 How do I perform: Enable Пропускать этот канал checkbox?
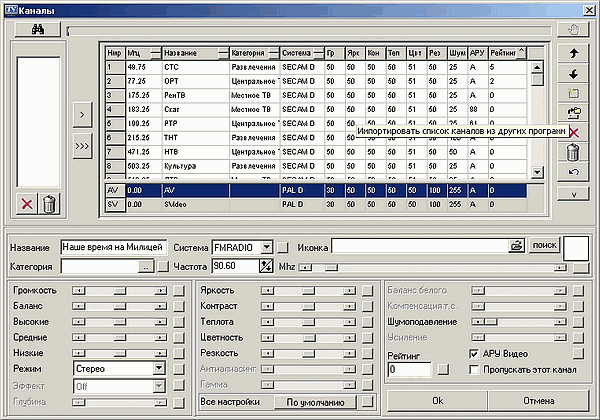pos(475,370)
